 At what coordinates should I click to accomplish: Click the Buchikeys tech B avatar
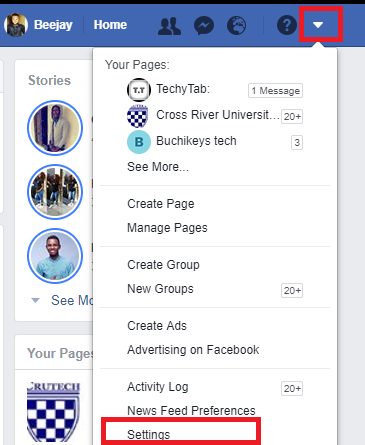[139, 142]
